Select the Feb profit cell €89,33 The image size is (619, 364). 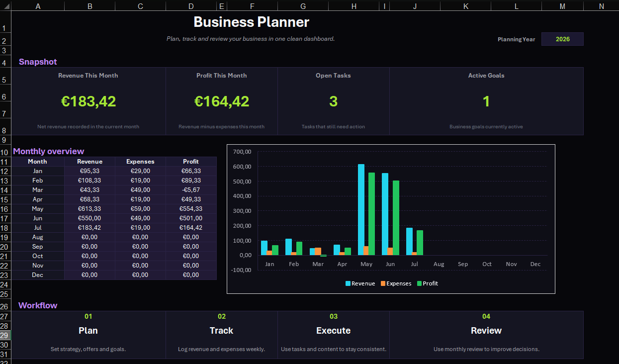[x=191, y=181]
